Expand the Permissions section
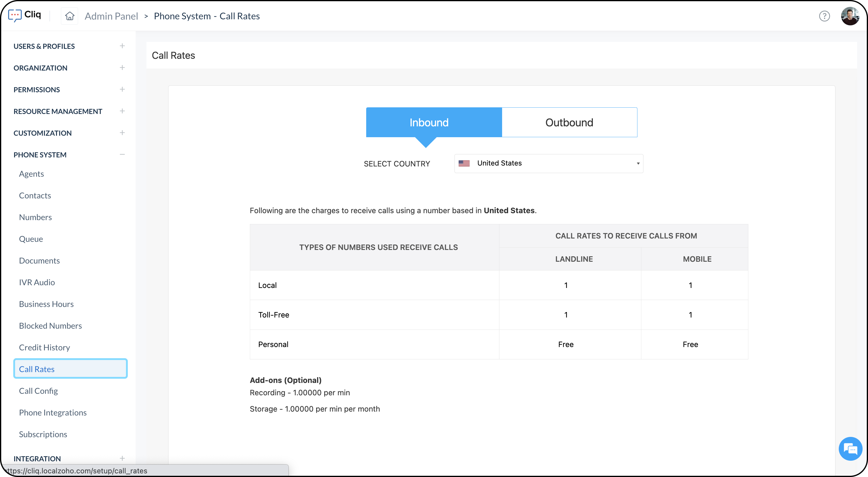 point(122,89)
